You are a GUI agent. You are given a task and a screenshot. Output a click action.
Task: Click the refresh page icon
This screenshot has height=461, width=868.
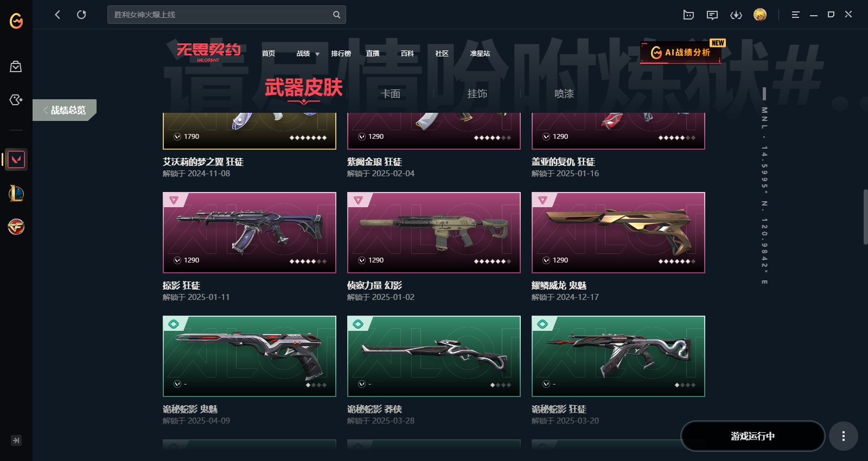[81, 15]
